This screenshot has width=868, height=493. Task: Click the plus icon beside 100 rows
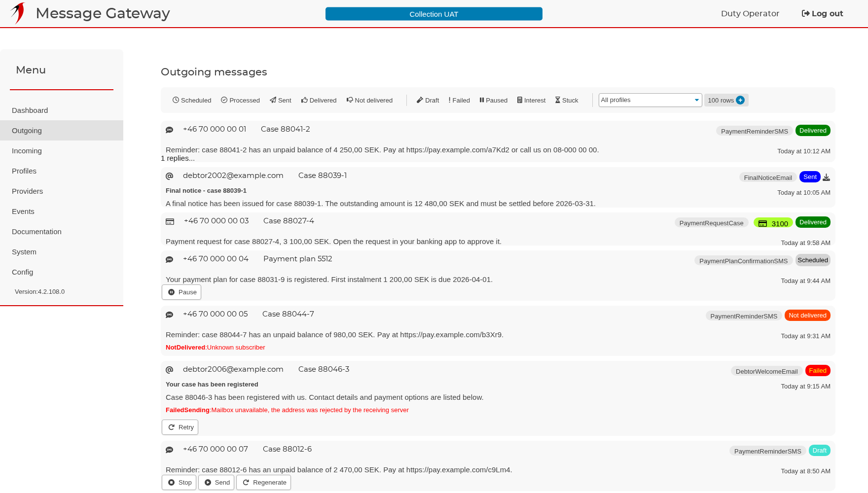740,100
